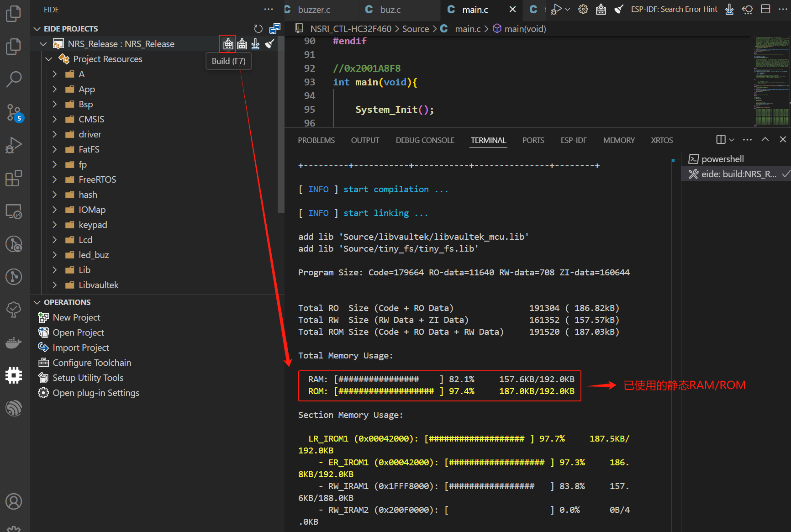Click Import Project operation

(x=81, y=348)
